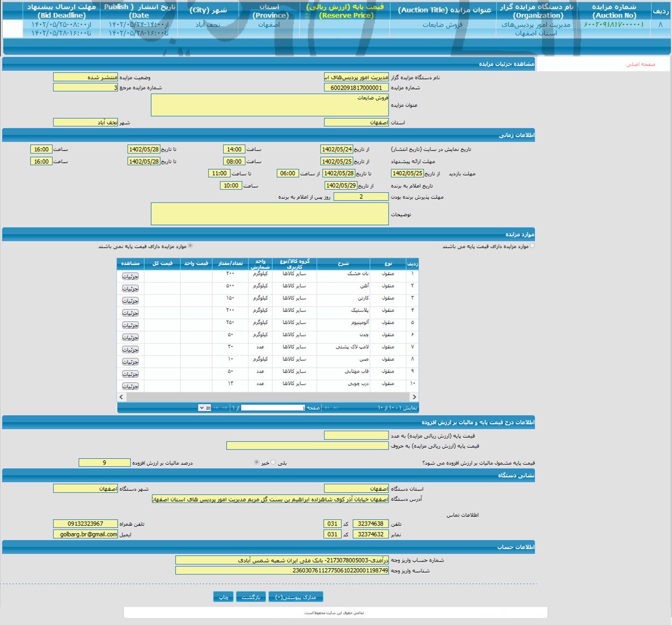
Task: Click the 'شرح' column header
Action: [x=343, y=263]
